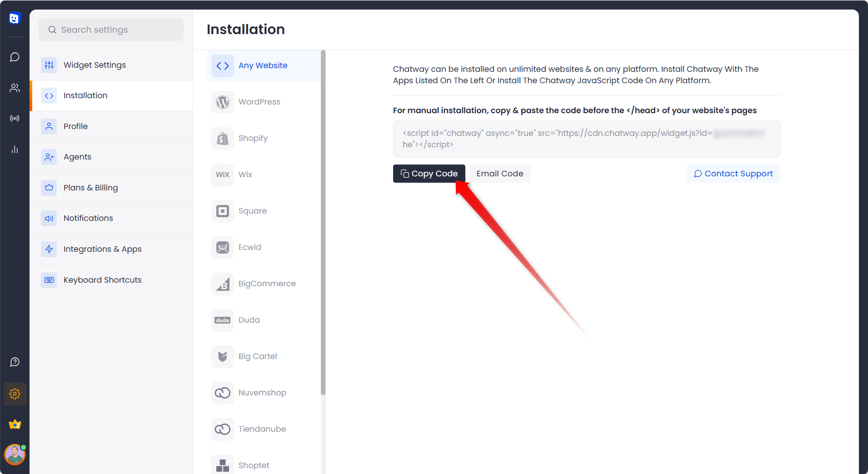Open Notifications settings label
Screen dimensions: 868x474
coord(88,218)
